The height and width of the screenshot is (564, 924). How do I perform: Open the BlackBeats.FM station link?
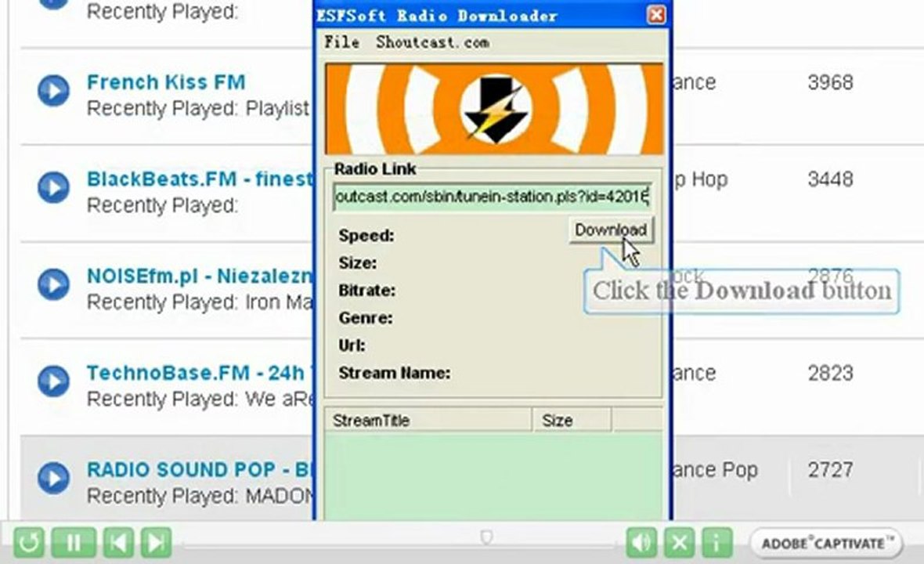[x=200, y=179]
